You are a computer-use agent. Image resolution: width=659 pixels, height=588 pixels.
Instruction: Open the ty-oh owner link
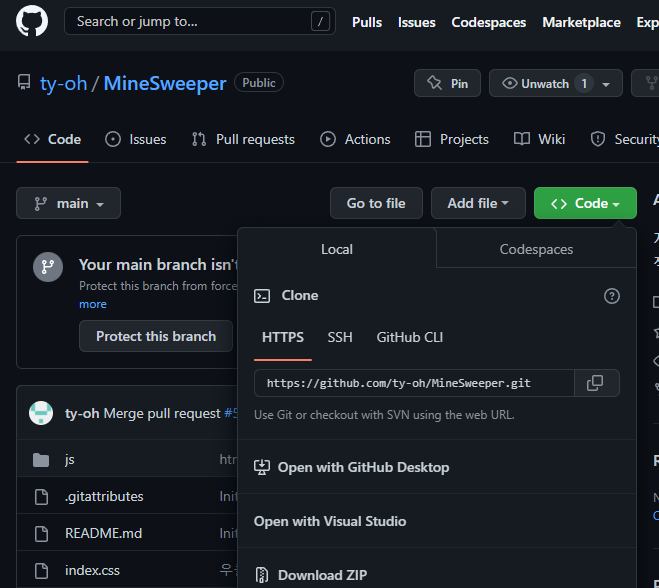[63, 83]
